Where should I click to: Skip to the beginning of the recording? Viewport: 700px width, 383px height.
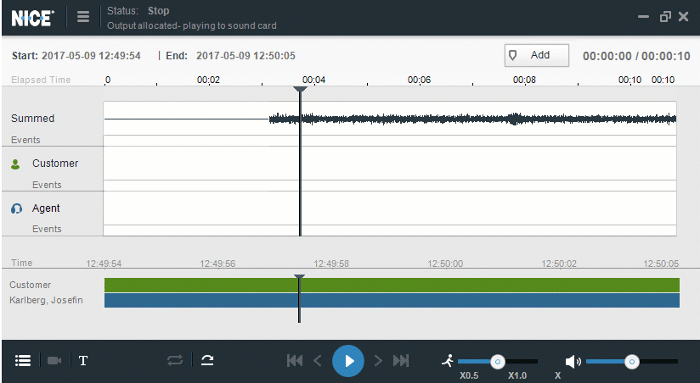pyautogui.click(x=295, y=361)
